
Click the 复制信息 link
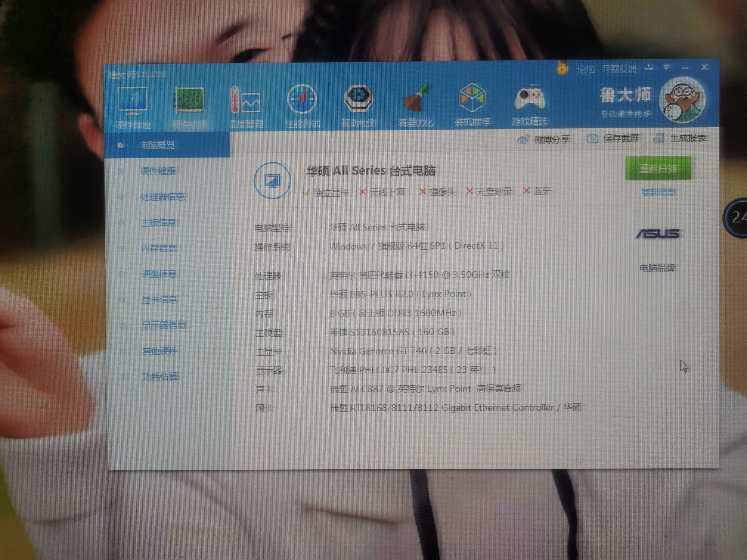click(x=658, y=192)
